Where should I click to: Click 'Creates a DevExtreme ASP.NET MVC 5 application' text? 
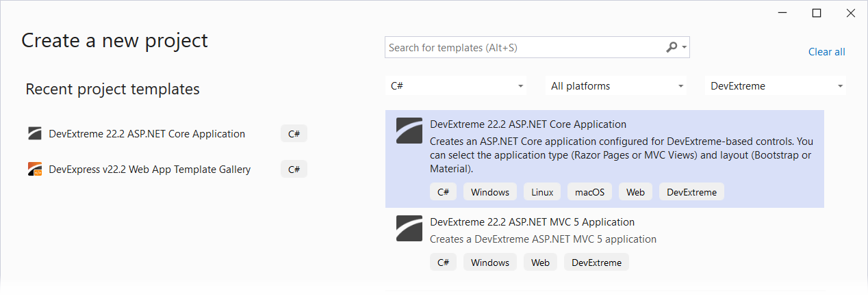click(x=543, y=239)
